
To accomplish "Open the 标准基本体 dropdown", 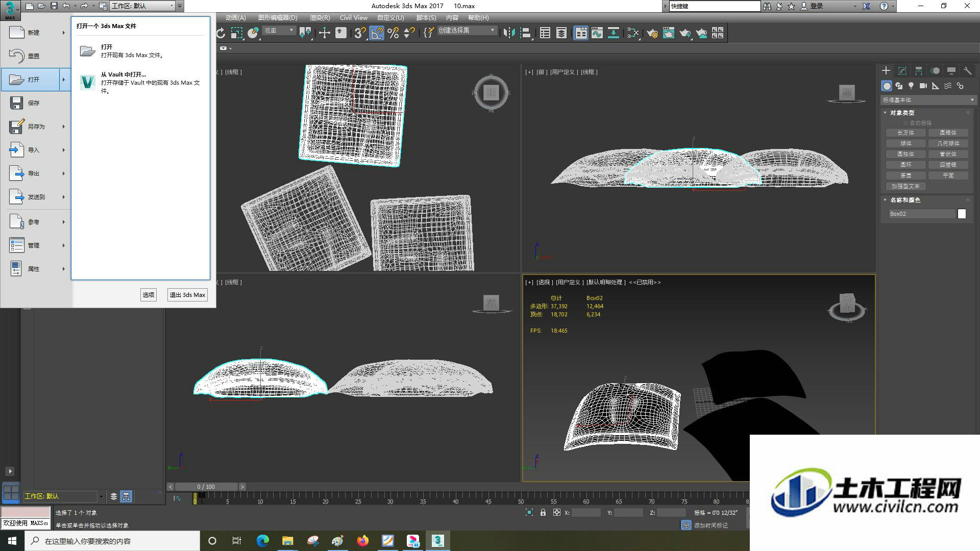I will click(928, 100).
